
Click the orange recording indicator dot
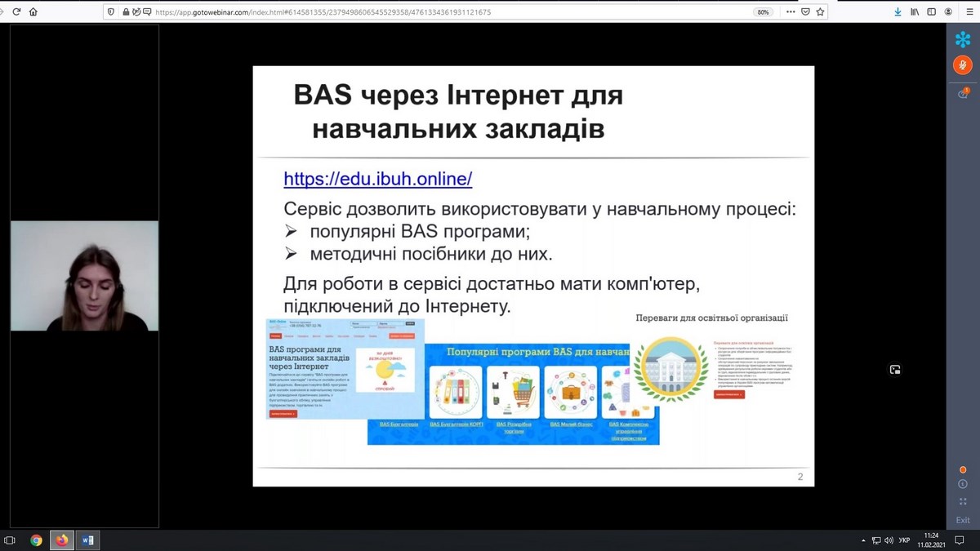coord(963,469)
